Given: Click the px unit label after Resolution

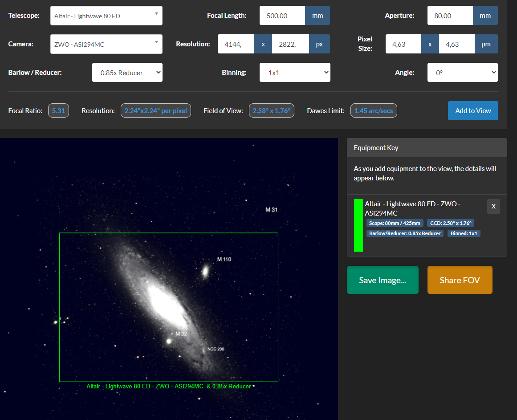Looking at the screenshot, I should pyautogui.click(x=319, y=44).
